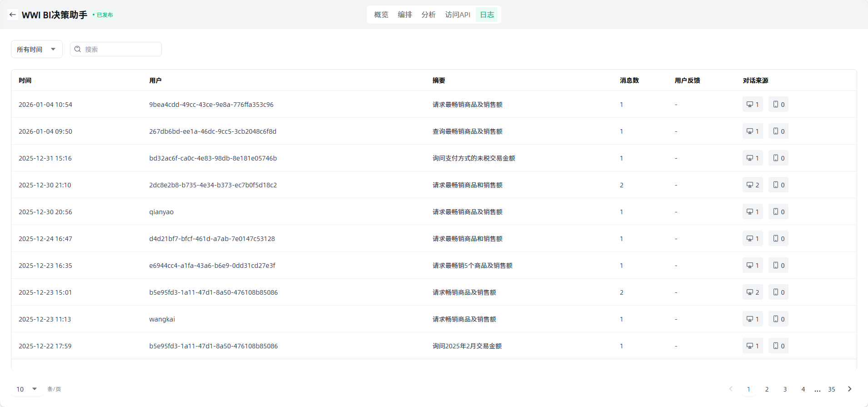Image resolution: width=868 pixels, height=407 pixels.
Task: Click desktop source icon in first log row
Action: point(750,105)
